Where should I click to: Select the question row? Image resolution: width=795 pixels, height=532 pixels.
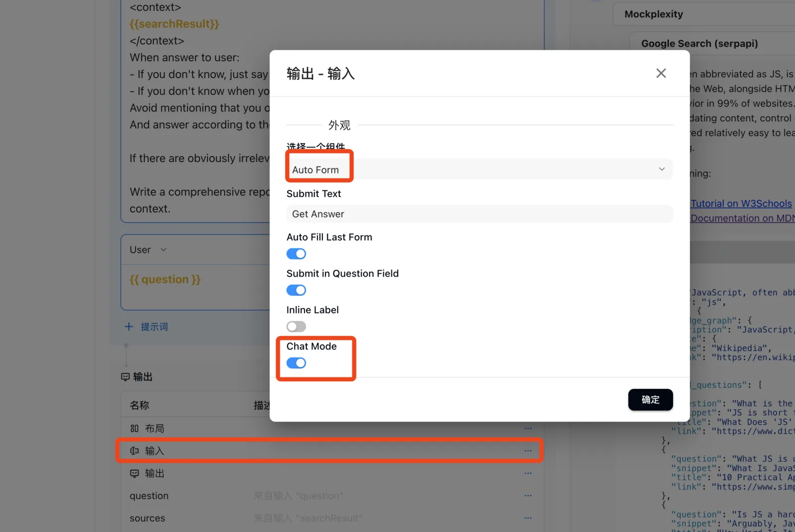332,496
